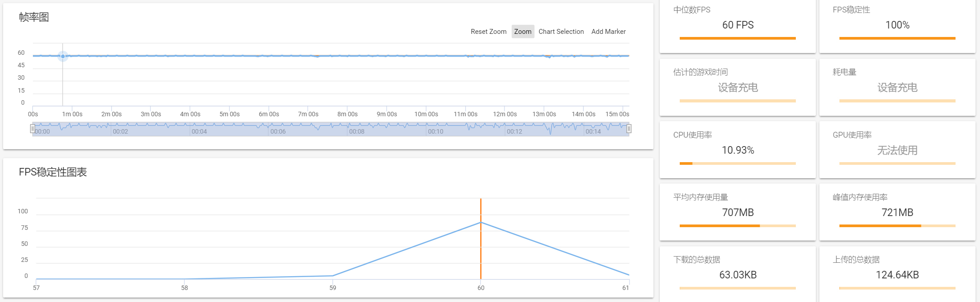The image size is (980, 302).
Task: Select the 峰值内存使用率 721MB card
Action: click(897, 212)
